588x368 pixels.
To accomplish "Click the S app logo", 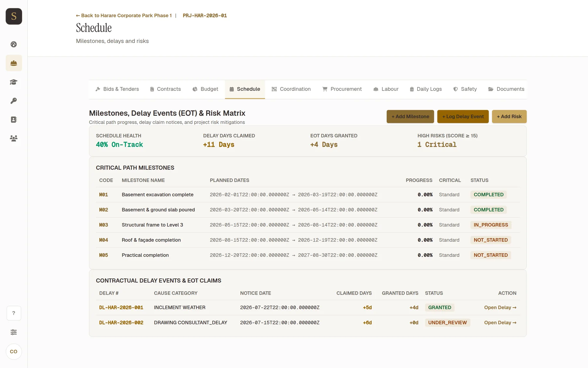I will coord(14,16).
